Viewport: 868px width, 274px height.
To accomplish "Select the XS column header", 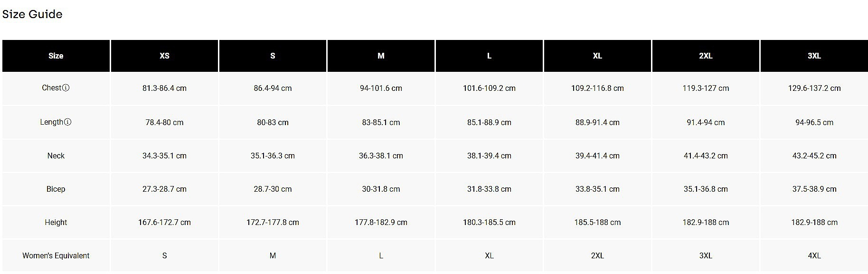I will pos(164,56).
